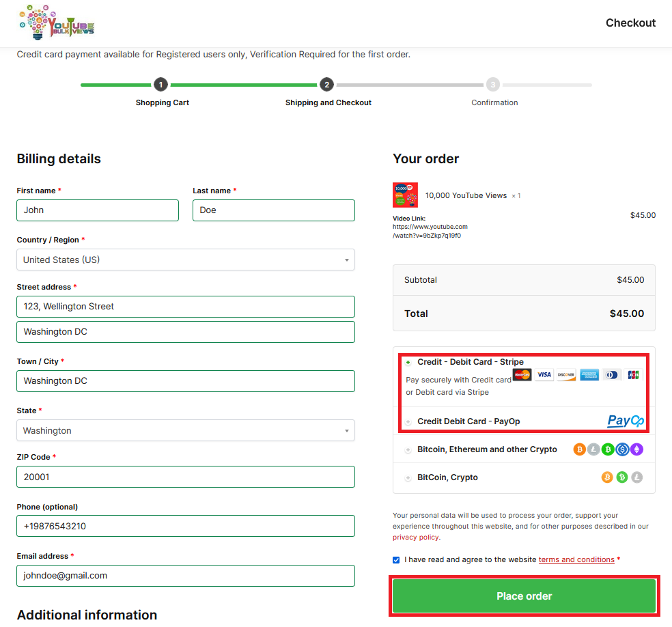Click the Checkout page title
The image size is (672, 627).
630,23
